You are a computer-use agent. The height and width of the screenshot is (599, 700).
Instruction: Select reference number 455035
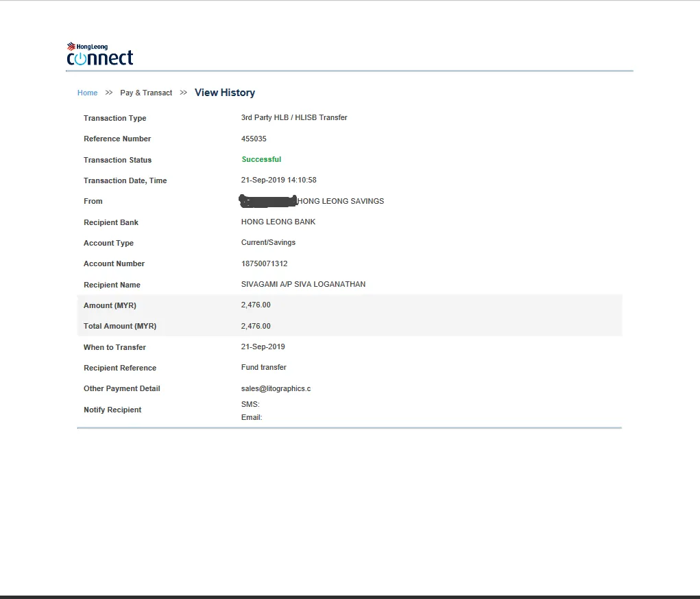254,139
